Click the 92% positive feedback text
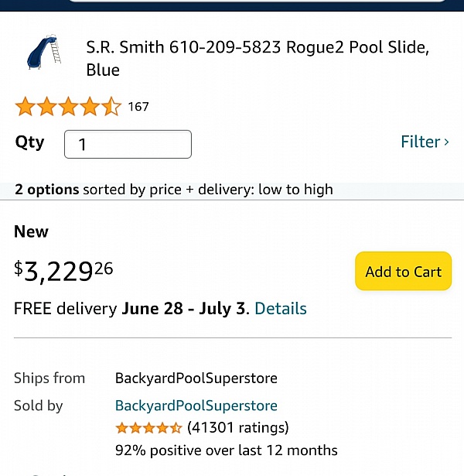The height and width of the screenshot is (476, 464). pos(226,450)
